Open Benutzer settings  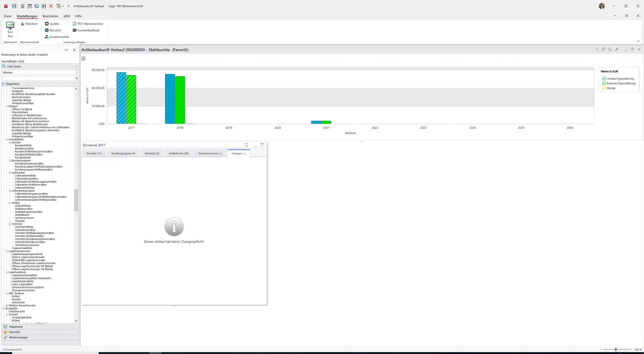click(53, 30)
